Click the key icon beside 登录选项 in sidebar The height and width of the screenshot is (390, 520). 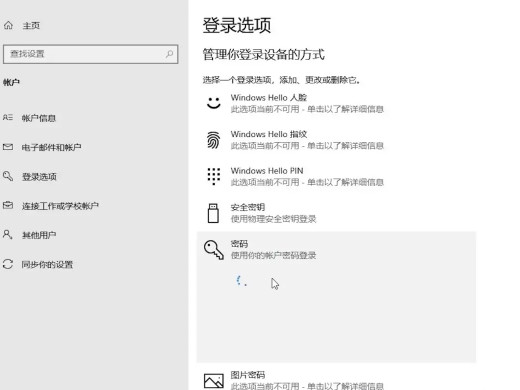point(8,176)
